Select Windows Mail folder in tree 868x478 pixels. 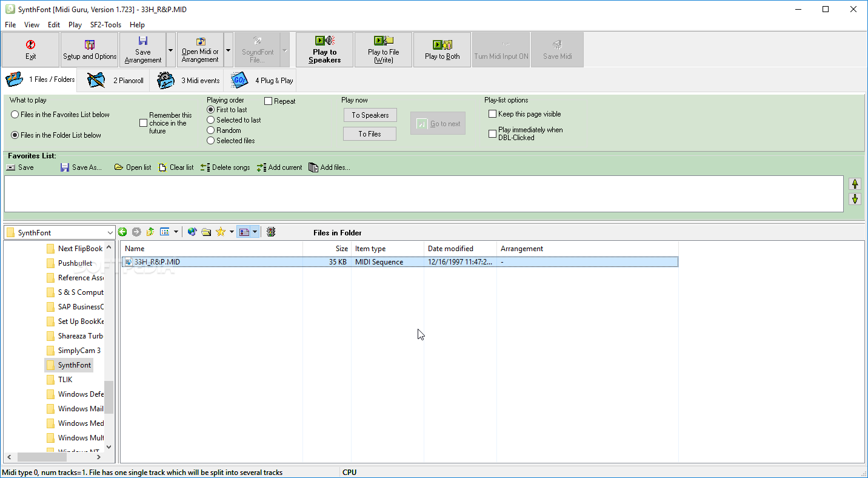(x=75, y=409)
